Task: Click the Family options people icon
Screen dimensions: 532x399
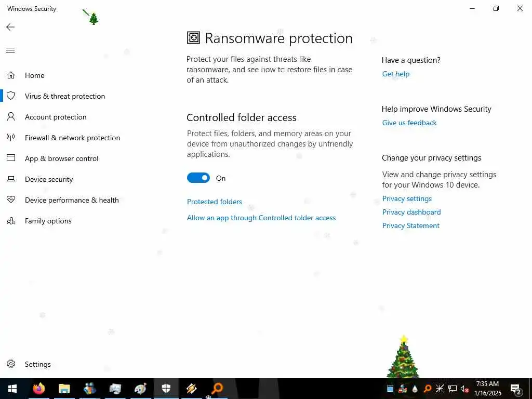Action: [11, 221]
